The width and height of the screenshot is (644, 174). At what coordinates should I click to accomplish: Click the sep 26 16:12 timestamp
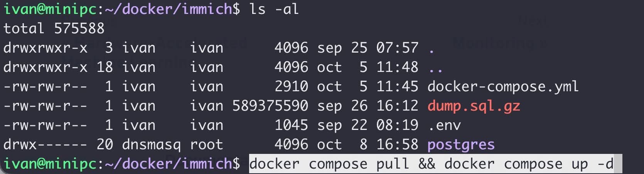click(x=368, y=106)
